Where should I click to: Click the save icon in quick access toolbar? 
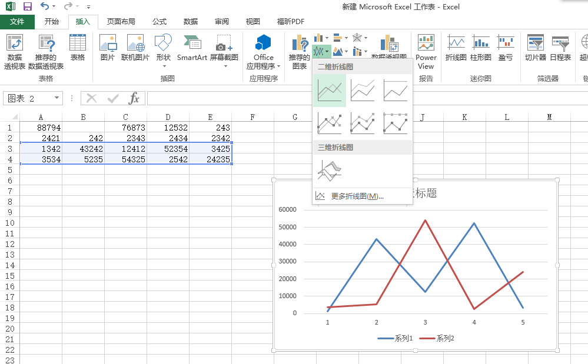[x=27, y=6]
